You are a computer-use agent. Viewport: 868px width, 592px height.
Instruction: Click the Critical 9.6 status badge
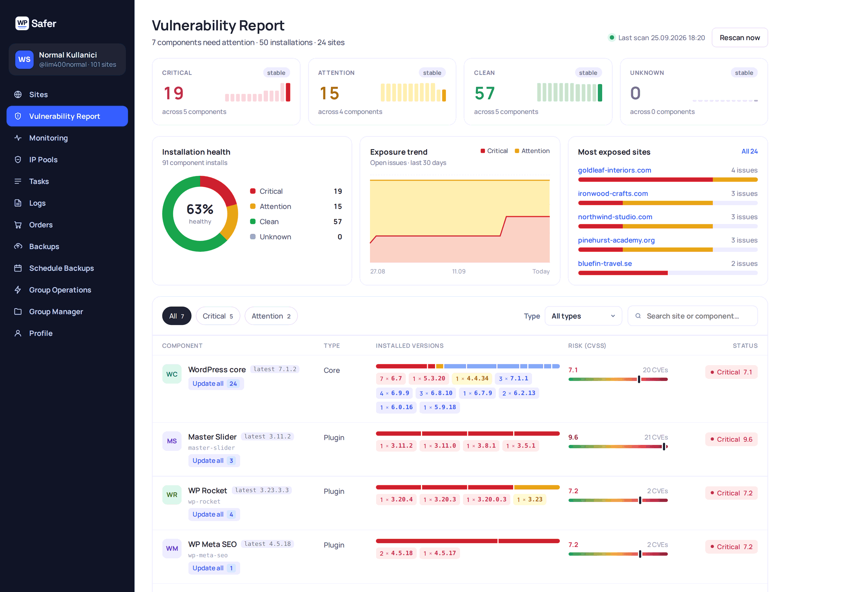731,439
